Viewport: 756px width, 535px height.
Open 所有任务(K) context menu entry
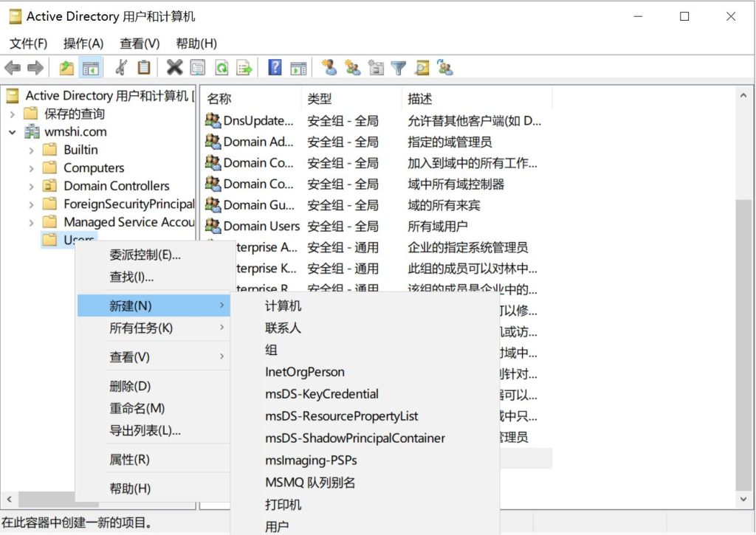click(141, 328)
